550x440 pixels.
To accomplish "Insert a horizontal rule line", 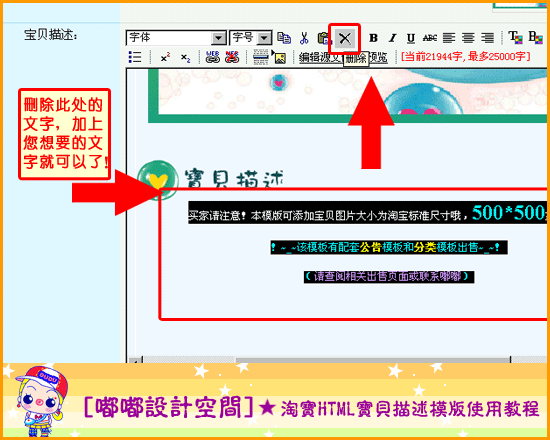I will [261, 57].
